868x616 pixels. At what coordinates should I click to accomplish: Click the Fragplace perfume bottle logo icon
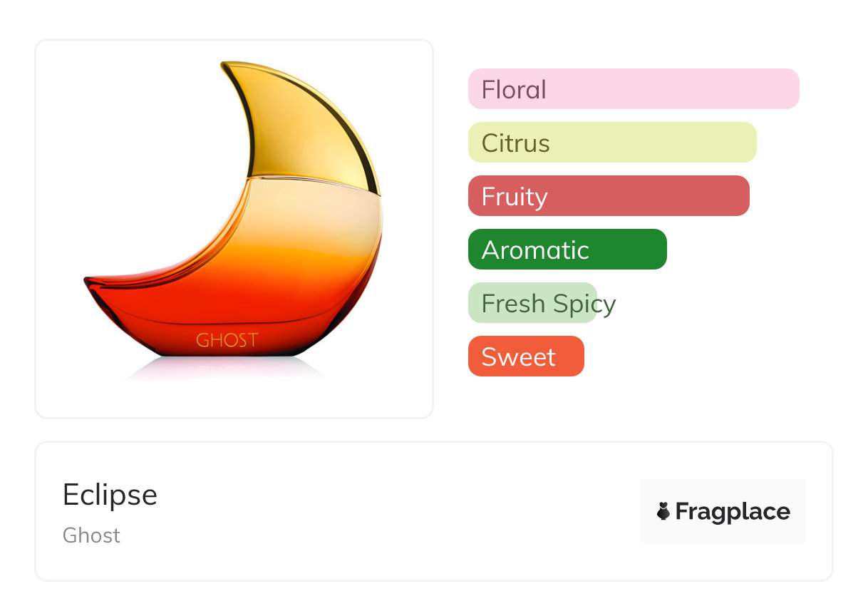coord(663,511)
